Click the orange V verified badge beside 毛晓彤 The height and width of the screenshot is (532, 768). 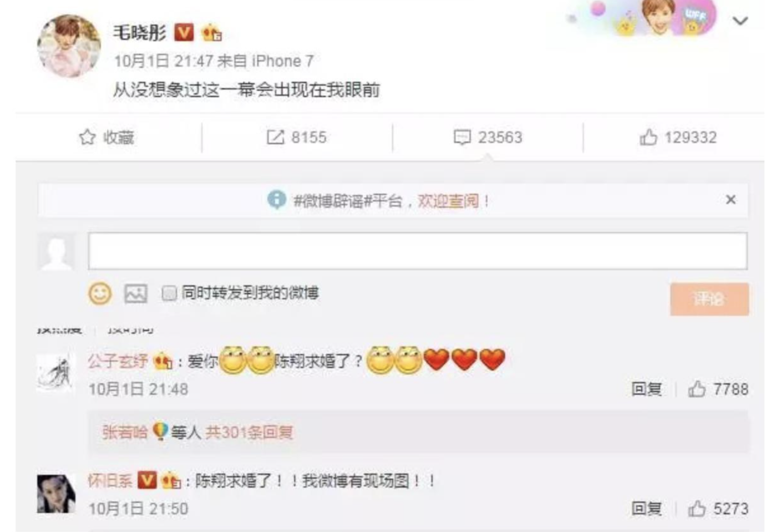(x=184, y=32)
